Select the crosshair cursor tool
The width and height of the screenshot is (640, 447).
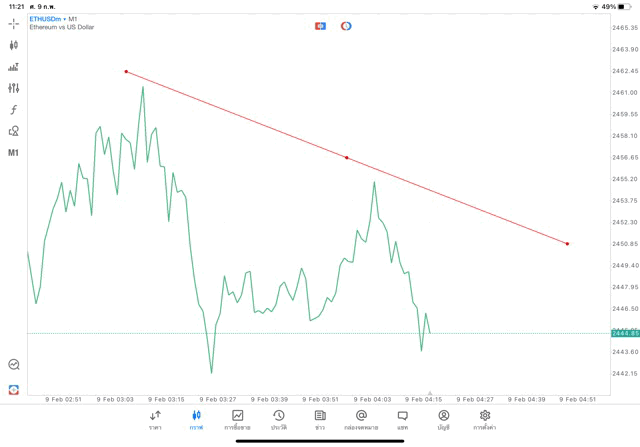[x=14, y=24]
